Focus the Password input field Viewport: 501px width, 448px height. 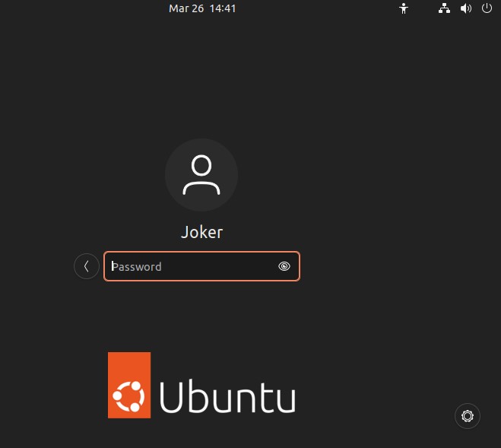[x=201, y=266]
